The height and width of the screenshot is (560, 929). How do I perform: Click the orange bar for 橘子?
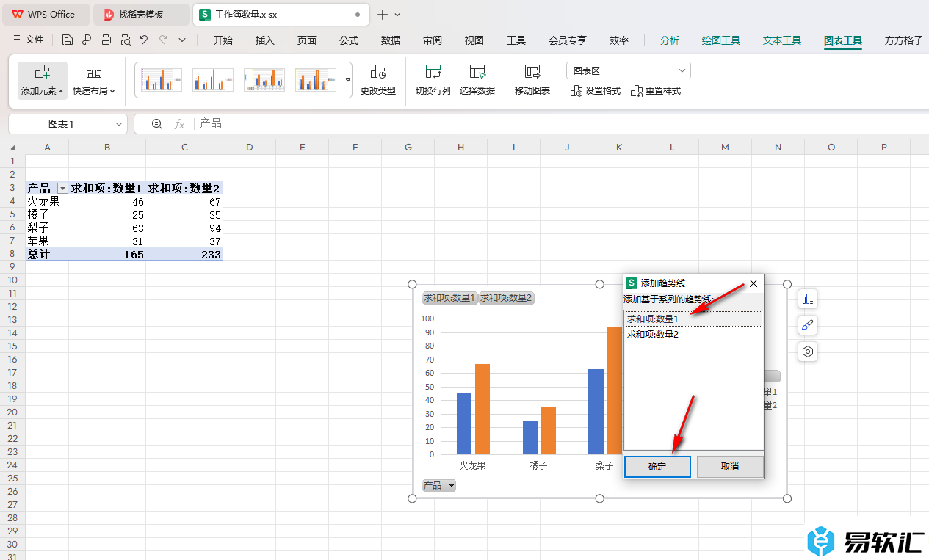click(x=549, y=431)
